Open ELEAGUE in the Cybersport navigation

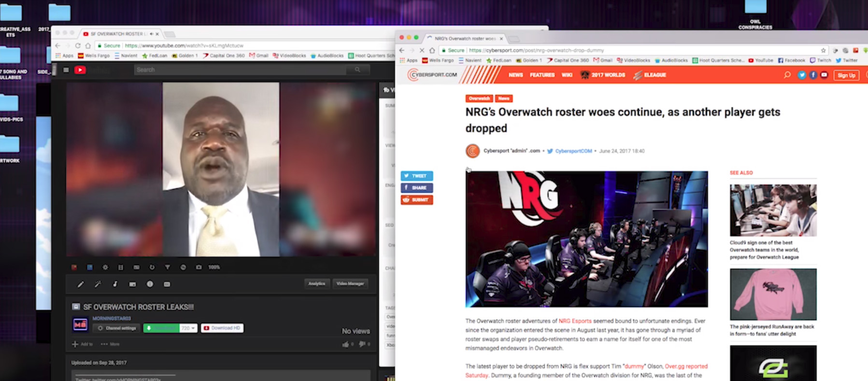tap(650, 75)
